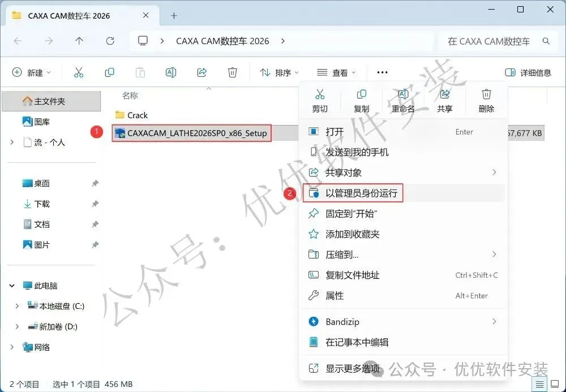Switch to details list view icon
Viewport: 566px width, 392px height.
tap(539, 384)
